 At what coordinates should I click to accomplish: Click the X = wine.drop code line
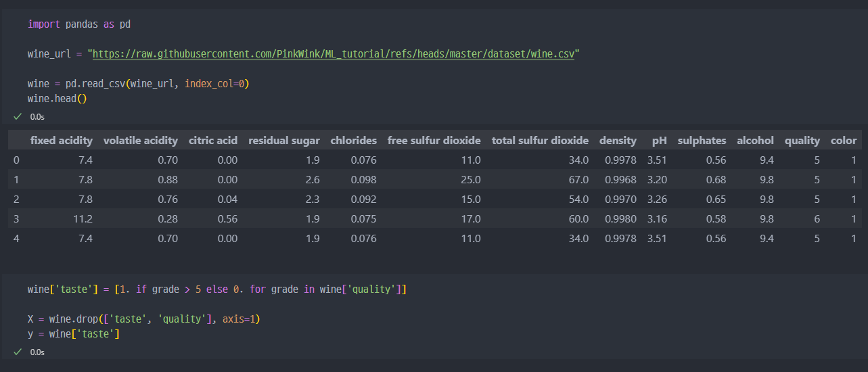[x=144, y=319]
